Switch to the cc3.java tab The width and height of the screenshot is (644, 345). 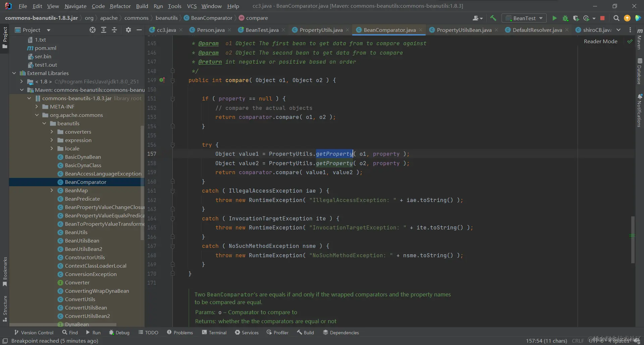166,30
